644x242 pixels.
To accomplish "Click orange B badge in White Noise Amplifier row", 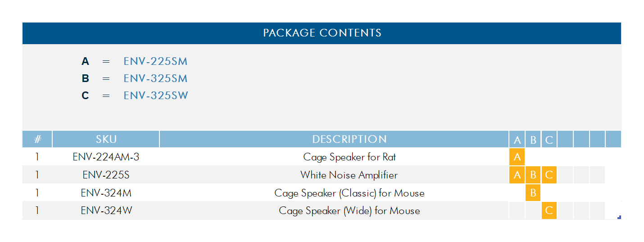I will tap(533, 175).
